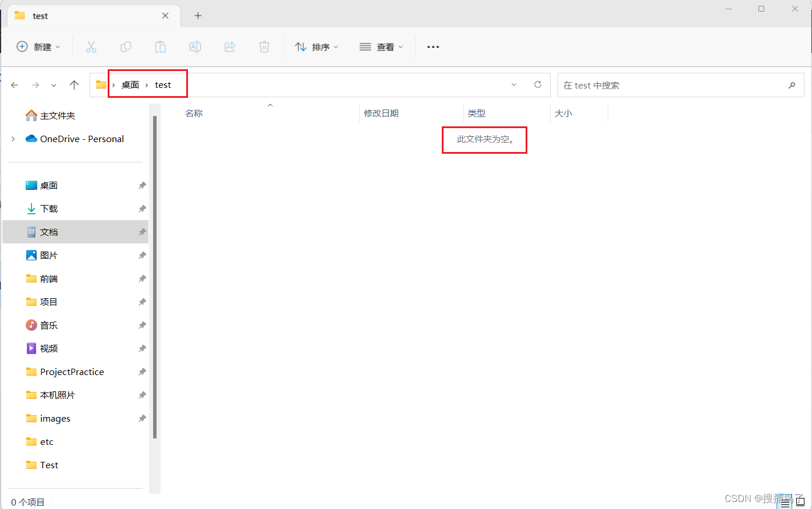Open the 查看 (View) dropdown

pyautogui.click(x=381, y=47)
